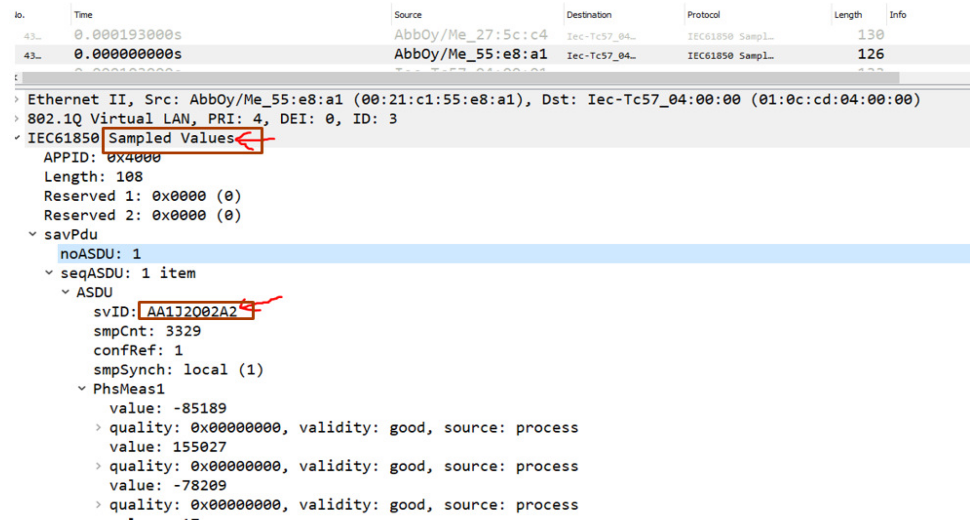Expand the Ethernet II tree row
This screenshot has height=530, width=980.
click(17, 100)
